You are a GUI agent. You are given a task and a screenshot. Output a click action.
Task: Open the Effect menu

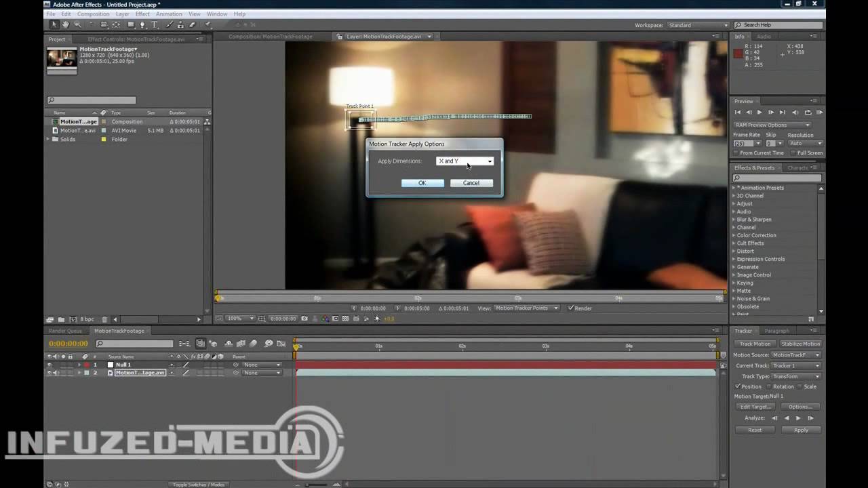tap(142, 14)
